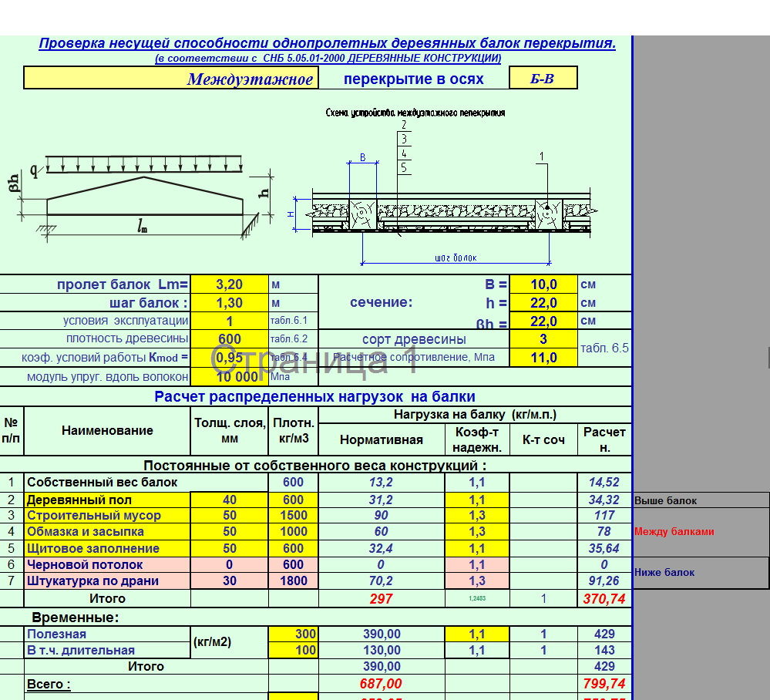
Task: Click the section width B value 10,0
Action: [x=543, y=284]
